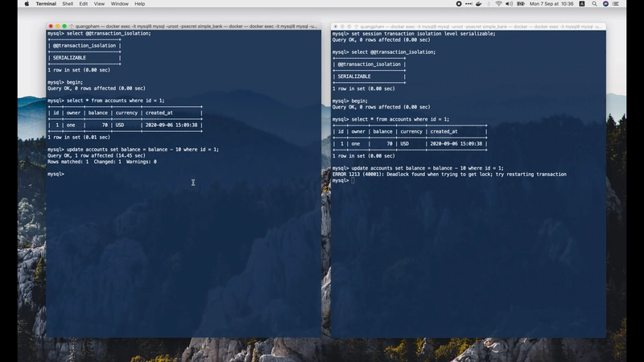Click the password dots menu bar icon
This screenshot has width=644, height=362.
coord(469,4)
